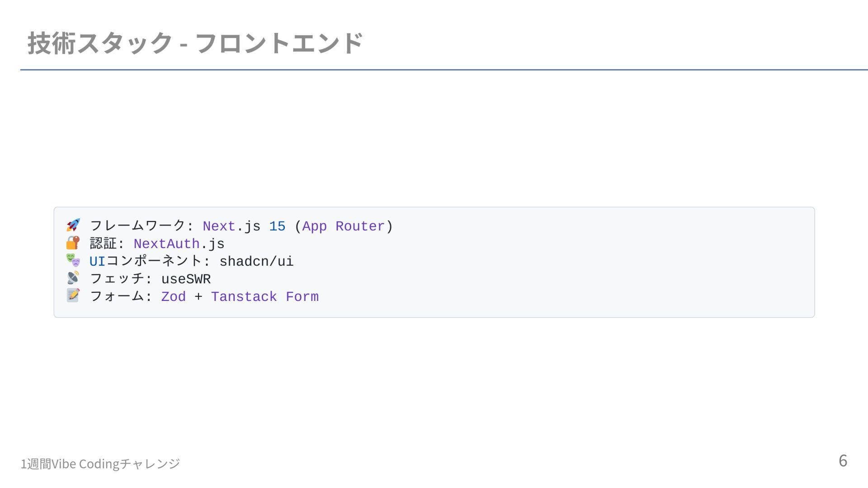This screenshot has height=488, width=868.
Task: Click the footer text 1週間Vibe Codingチャレンジ
Action: click(100, 464)
